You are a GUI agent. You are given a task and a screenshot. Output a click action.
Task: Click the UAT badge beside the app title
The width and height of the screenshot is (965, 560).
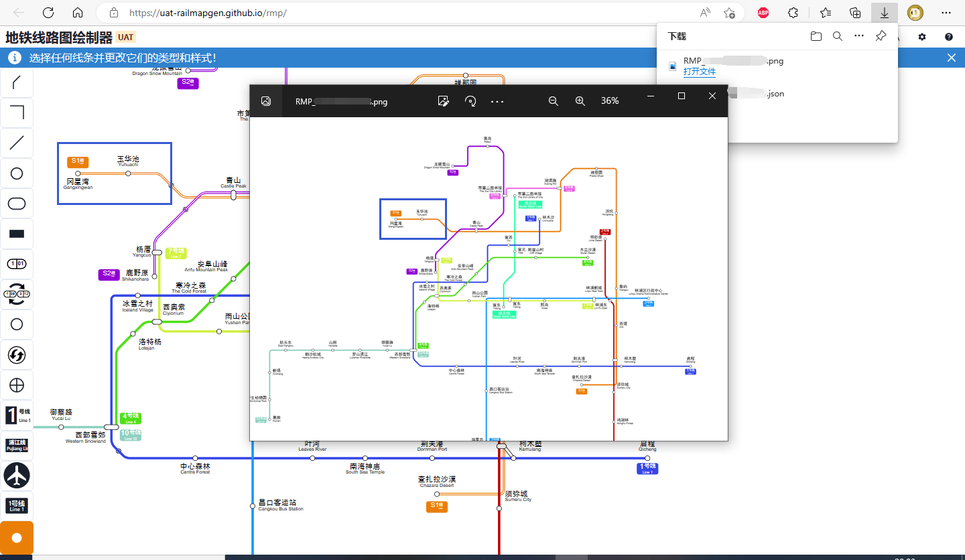pyautogui.click(x=126, y=38)
